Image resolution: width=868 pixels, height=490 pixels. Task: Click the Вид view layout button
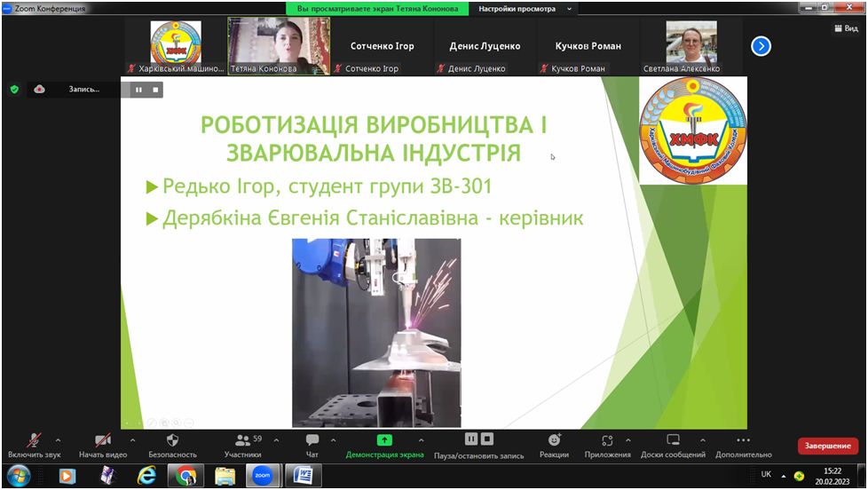click(x=846, y=28)
